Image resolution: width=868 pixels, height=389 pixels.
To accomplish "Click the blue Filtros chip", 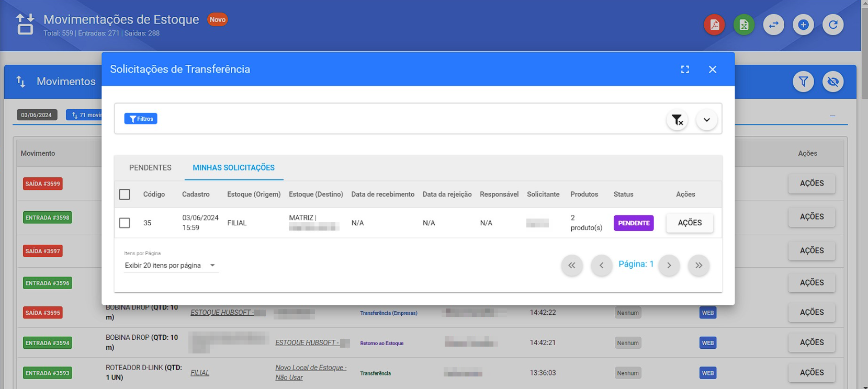I will point(141,119).
